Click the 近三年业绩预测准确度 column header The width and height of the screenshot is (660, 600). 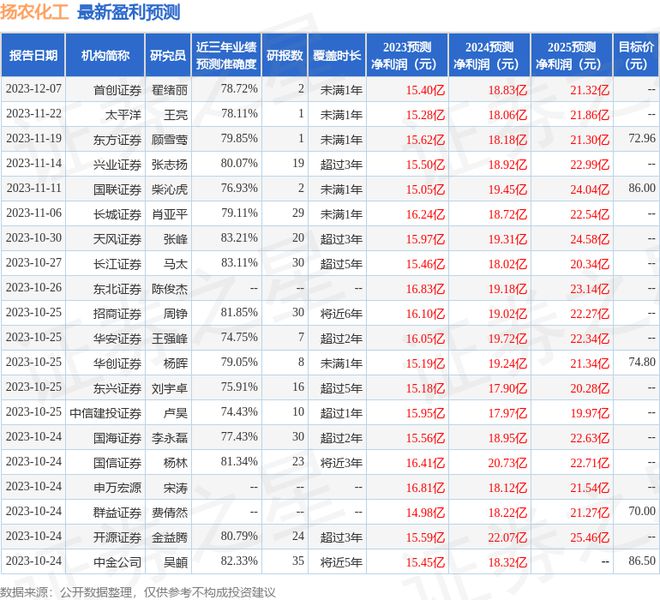[x=226, y=55]
